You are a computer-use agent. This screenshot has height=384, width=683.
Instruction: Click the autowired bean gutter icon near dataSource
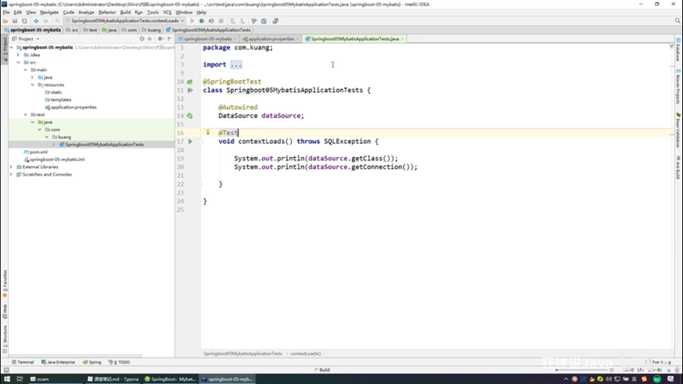point(190,116)
